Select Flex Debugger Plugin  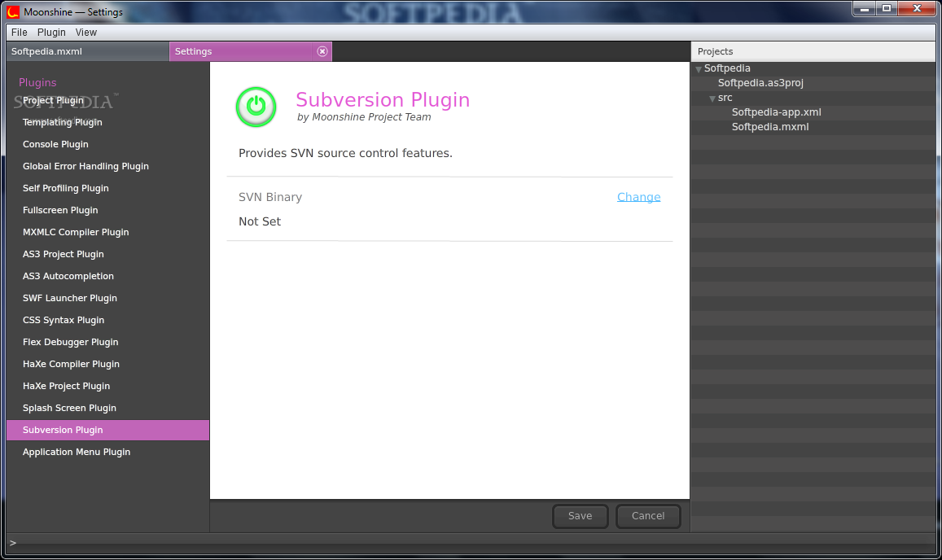click(107, 342)
